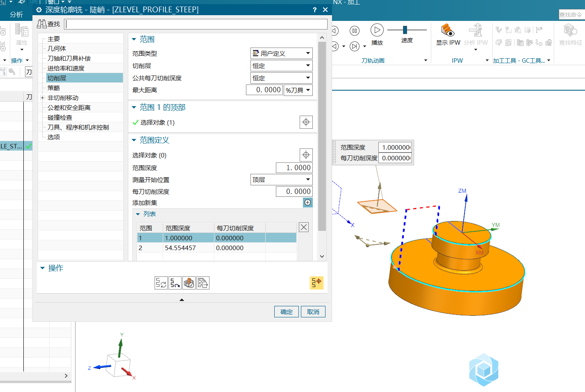Click the 每刀切削深度 field in dialog
The image size is (585, 392).
(x=294, y=191)
